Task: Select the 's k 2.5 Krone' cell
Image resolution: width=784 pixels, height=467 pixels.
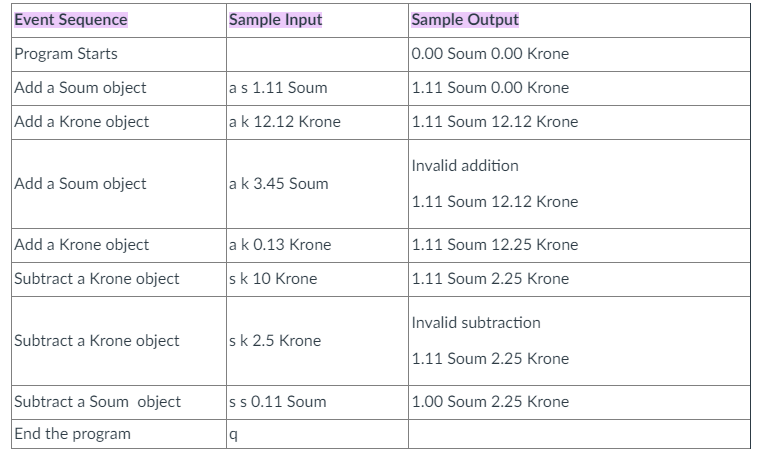Action: [275, 340]
